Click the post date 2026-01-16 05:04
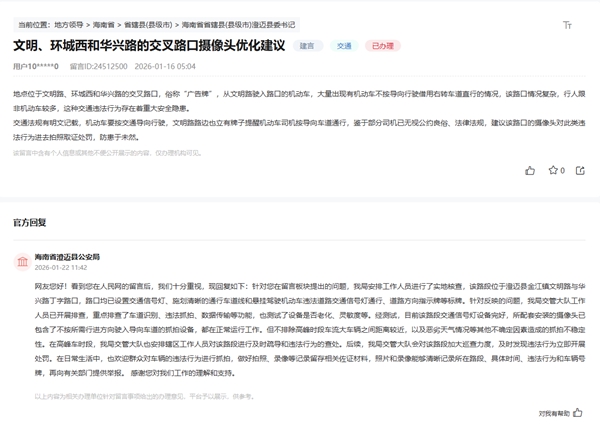600x439 pixels. (165, 66)
